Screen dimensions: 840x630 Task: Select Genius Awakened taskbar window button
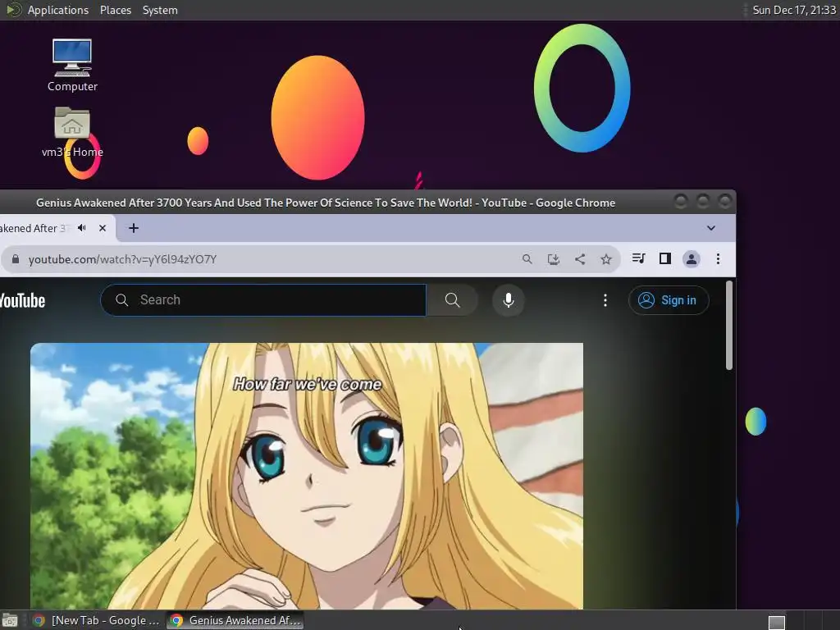[x=235, y=620]
